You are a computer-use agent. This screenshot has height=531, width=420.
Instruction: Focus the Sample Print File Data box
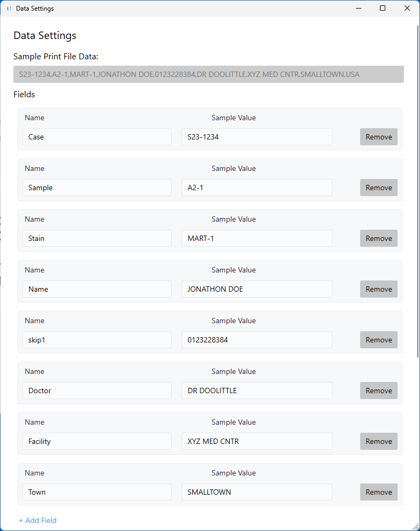point(208,74)
